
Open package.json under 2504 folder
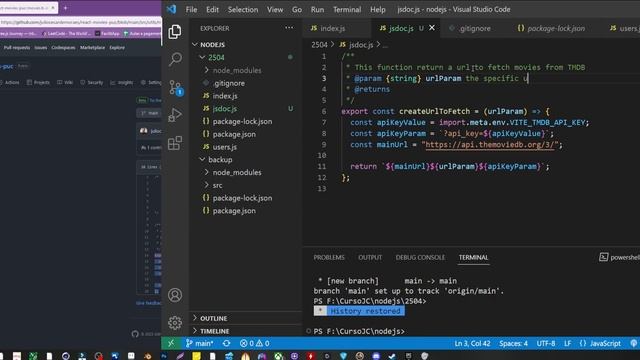245,134
